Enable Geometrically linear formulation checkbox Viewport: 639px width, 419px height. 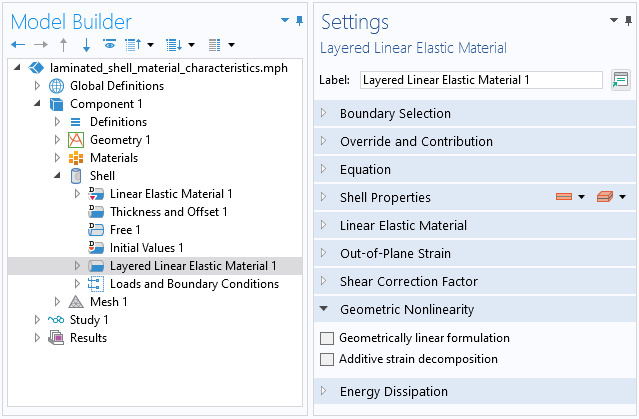tap(327, 338)
